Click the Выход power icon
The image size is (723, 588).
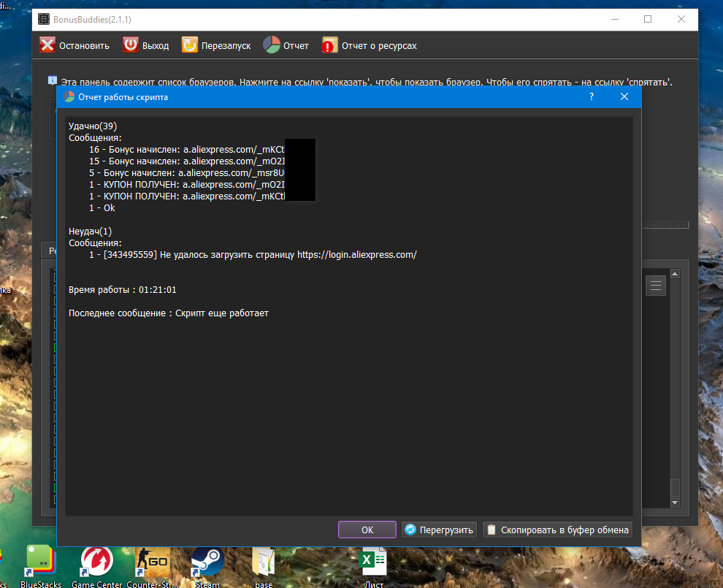click(x=131, y=45)
